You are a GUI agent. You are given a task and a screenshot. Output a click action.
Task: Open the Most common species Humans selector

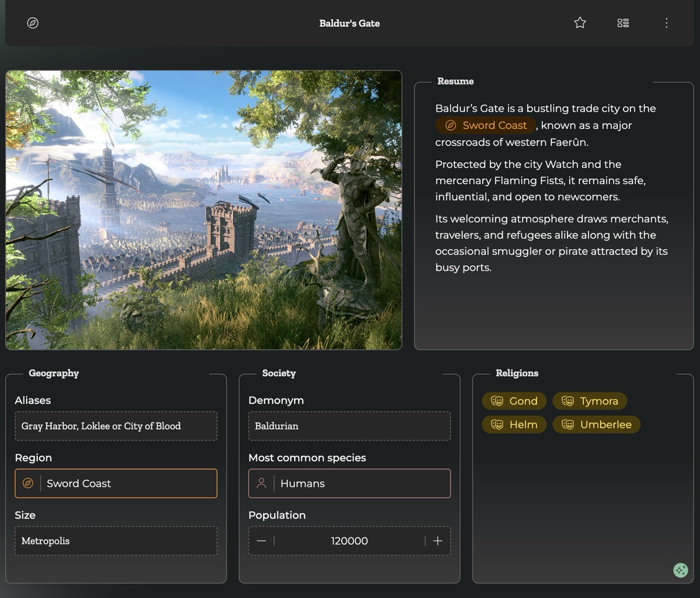(361, 483)
